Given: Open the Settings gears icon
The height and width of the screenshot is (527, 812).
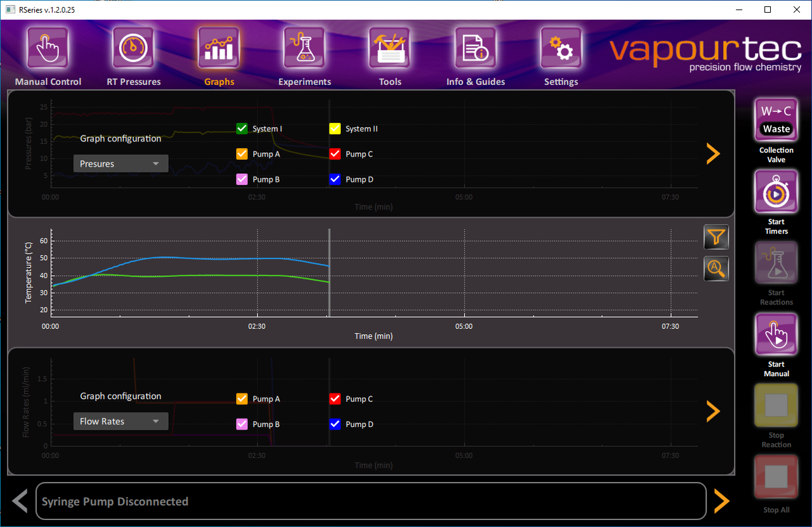Looking at the screenshot, I should click(x=561, y=48).
